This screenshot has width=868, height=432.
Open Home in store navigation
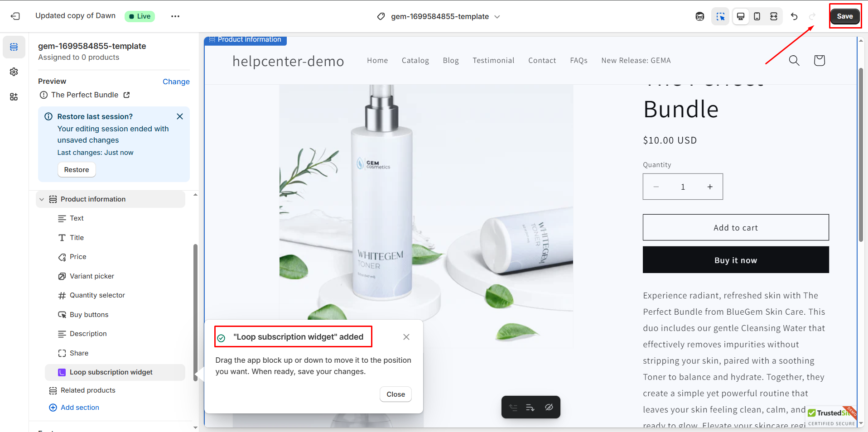point(377,61)
